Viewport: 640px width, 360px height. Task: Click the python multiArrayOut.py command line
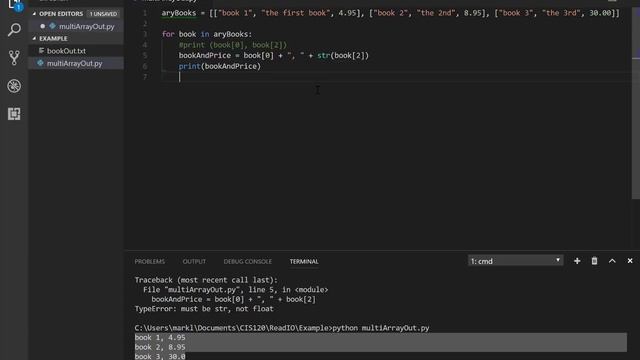pos(282,328)
